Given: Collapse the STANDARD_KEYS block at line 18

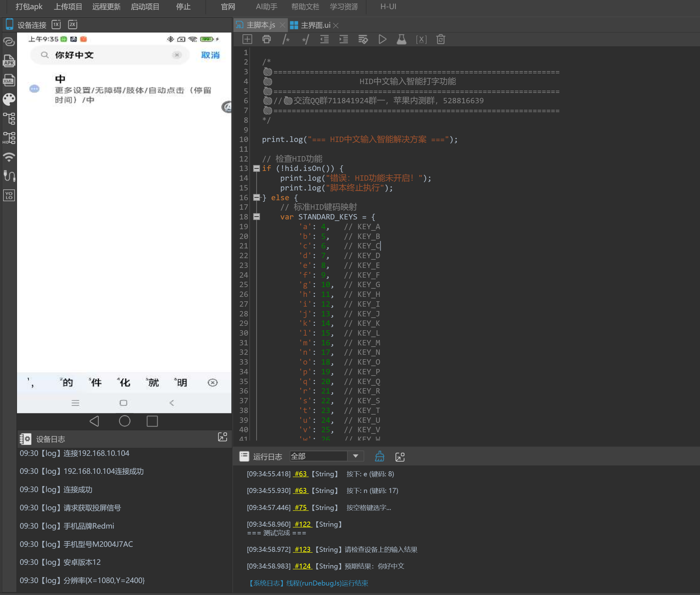Looking at the screenshot, I should 256,217.
